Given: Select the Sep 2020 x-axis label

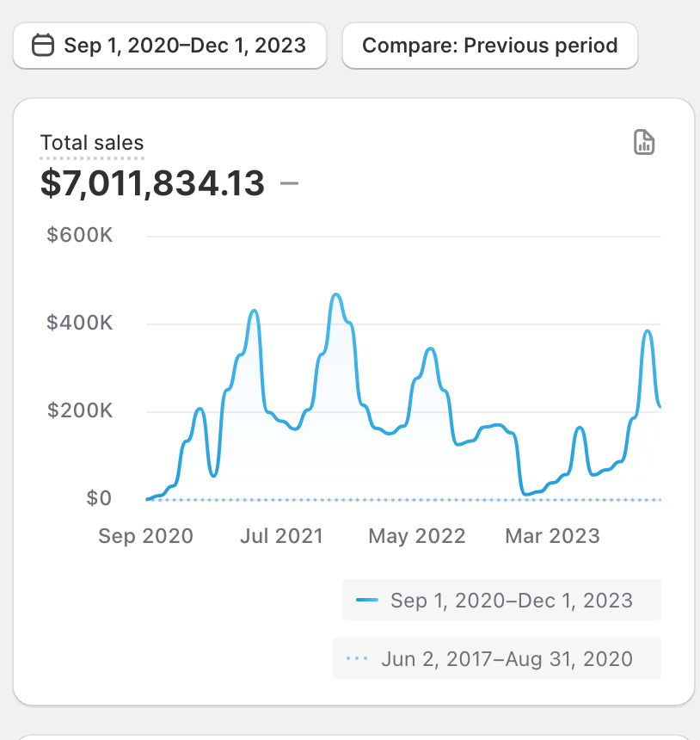Looking at the screenshot, I should 145,536.
